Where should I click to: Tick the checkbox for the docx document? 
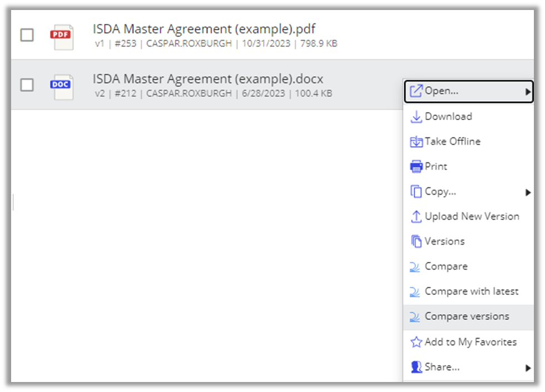pyautogui.click(x=27, y=85)
